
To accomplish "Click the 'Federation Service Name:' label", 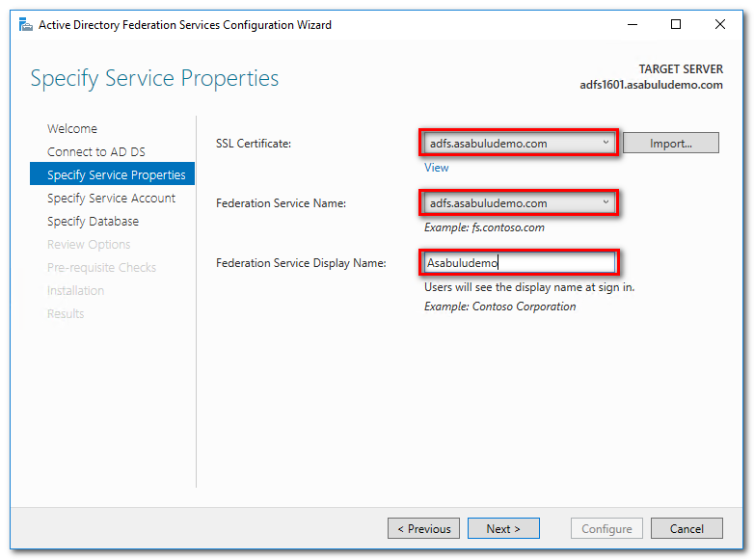I will point(281,203).
